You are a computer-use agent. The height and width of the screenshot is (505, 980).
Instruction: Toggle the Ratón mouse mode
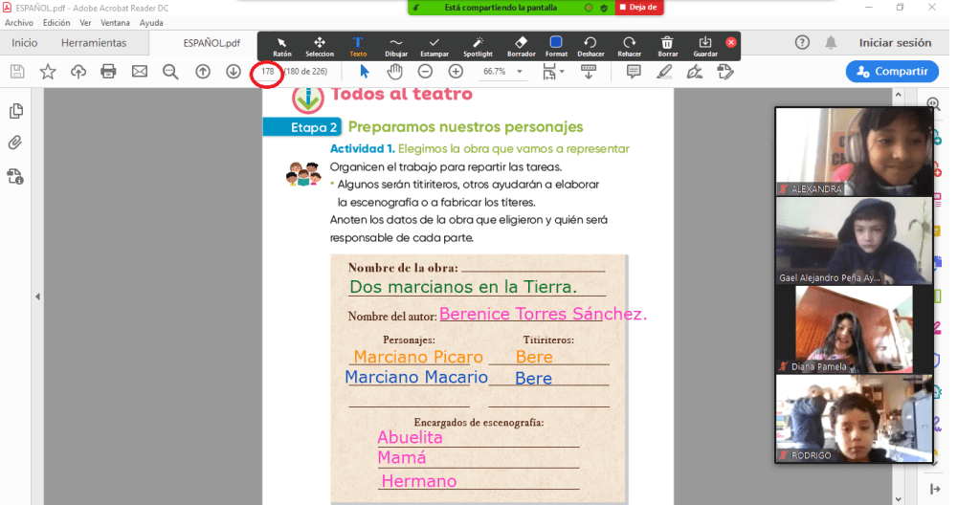coord(281,46)
